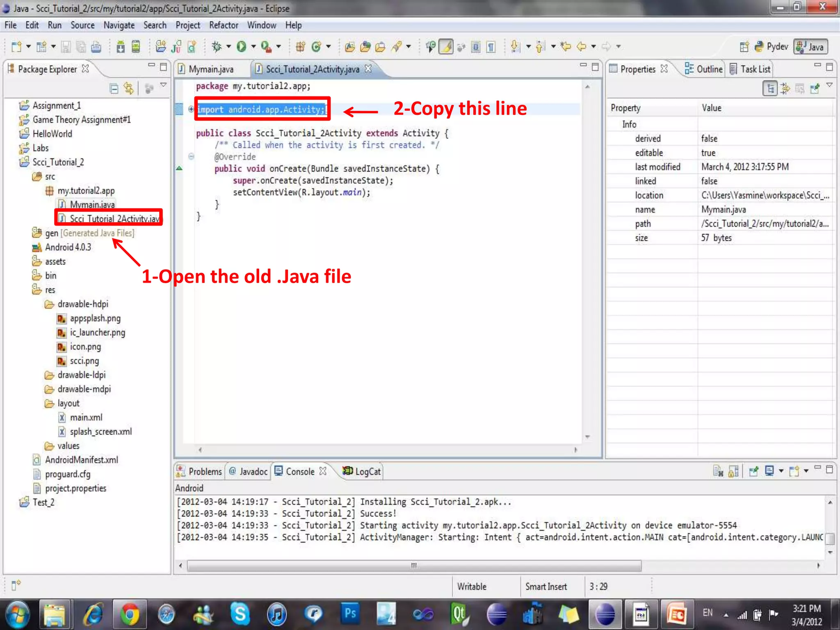The height and width of the screenshot is (630, 840).
Task: Switch to the Outline tab
Action: (704, 69)
